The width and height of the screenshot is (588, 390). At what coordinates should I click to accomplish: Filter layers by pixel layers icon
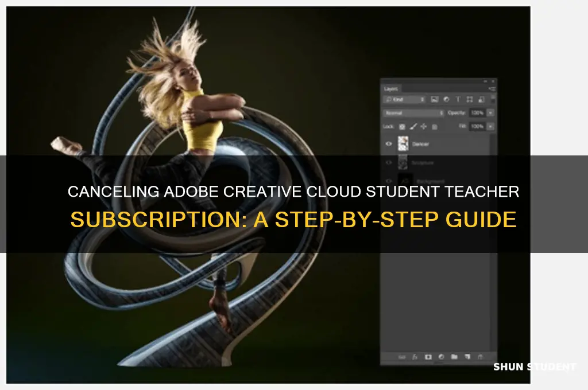click(x=434, y=99)
